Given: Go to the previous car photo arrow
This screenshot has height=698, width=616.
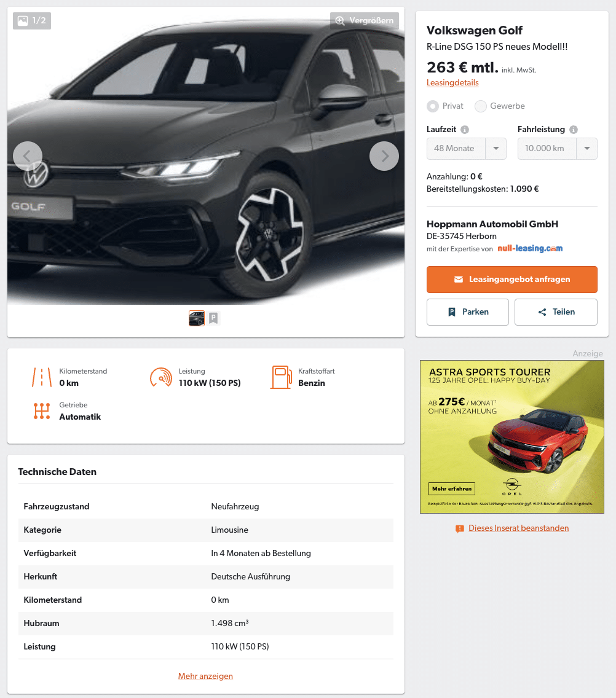Looking at the screenshot, I should click(x=28, y=156).
